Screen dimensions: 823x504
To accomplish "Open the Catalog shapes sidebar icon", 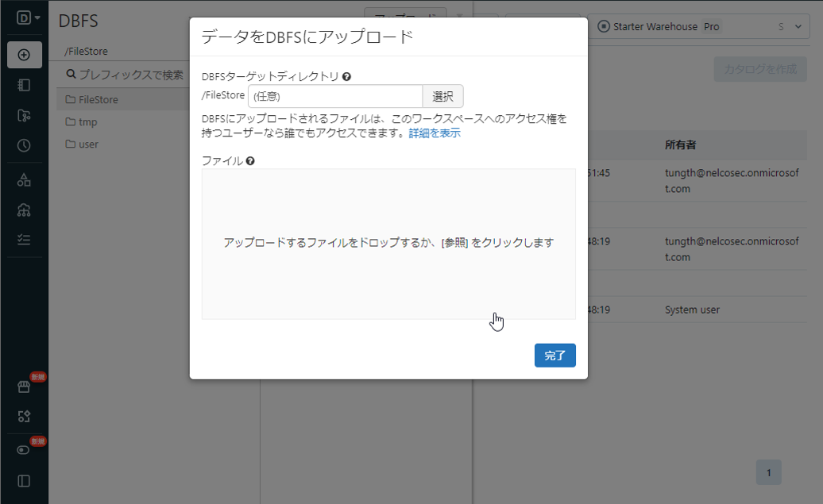I will pyautogui.click(x=24, y=180).
